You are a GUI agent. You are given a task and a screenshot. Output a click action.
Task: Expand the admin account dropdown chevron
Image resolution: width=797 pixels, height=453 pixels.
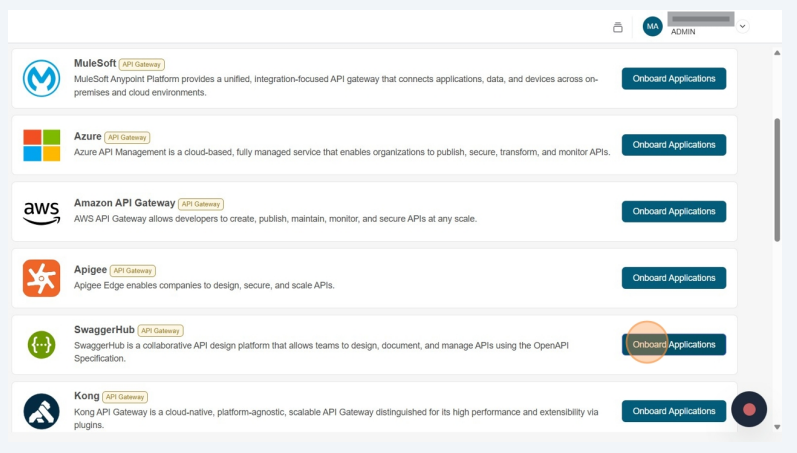pyautogui.click(x=743, y=26)
